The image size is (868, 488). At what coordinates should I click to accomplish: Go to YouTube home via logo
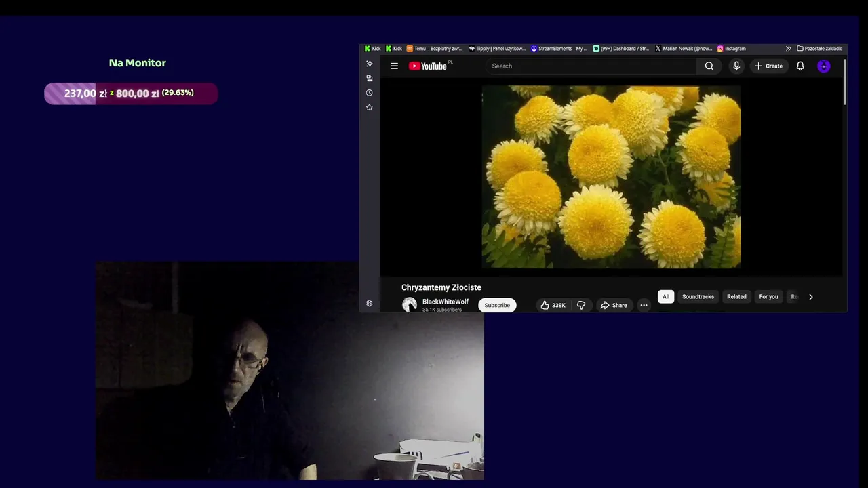[x=428, y=66]
